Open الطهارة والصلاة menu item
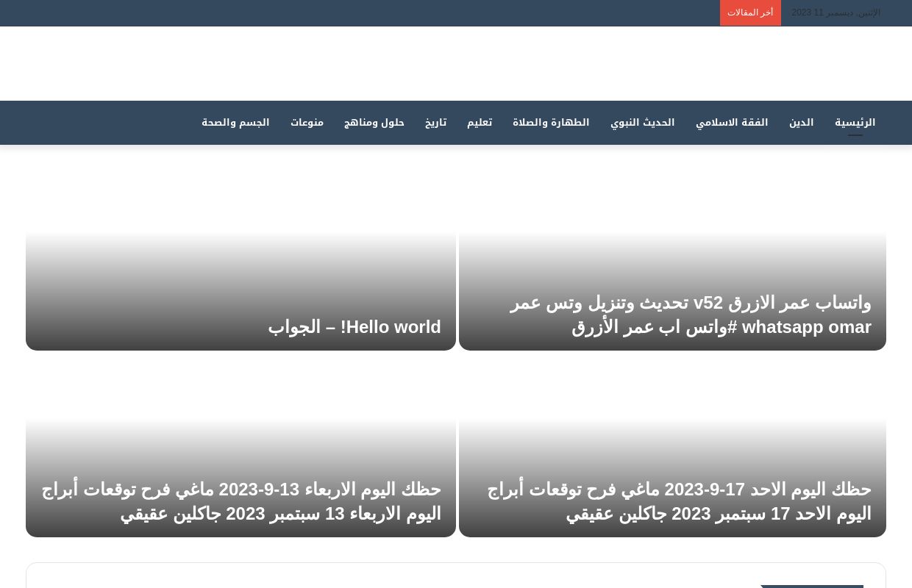This screenshot has width=912, height=588. [x=551, y=123]
